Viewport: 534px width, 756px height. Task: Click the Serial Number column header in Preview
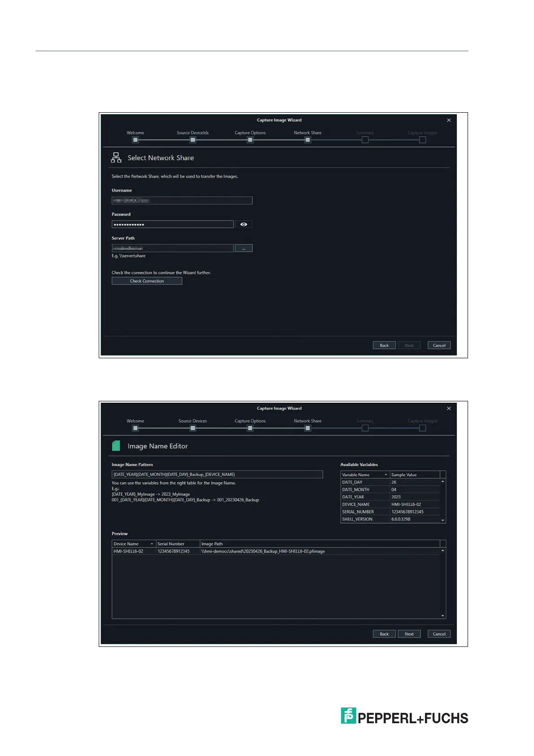[x=178, y=544]
